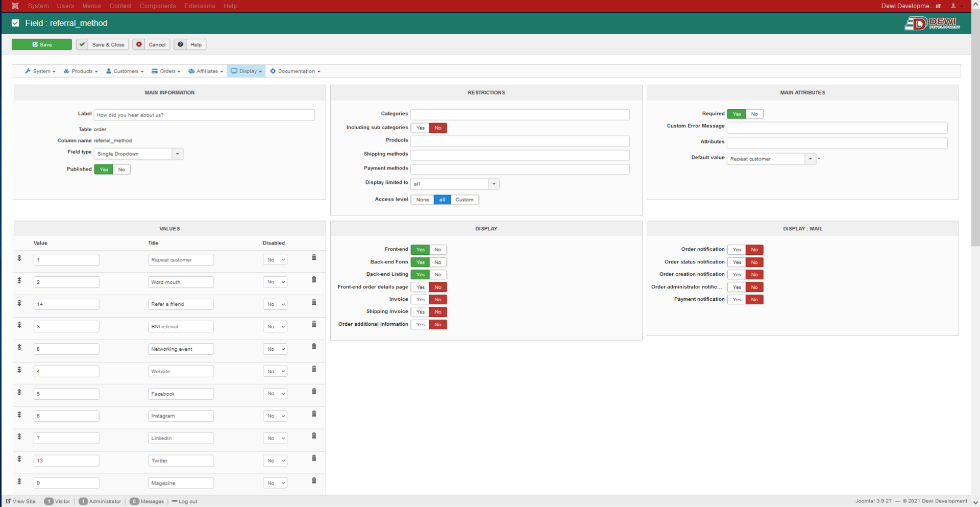Set Published to No

click(121, 170)
